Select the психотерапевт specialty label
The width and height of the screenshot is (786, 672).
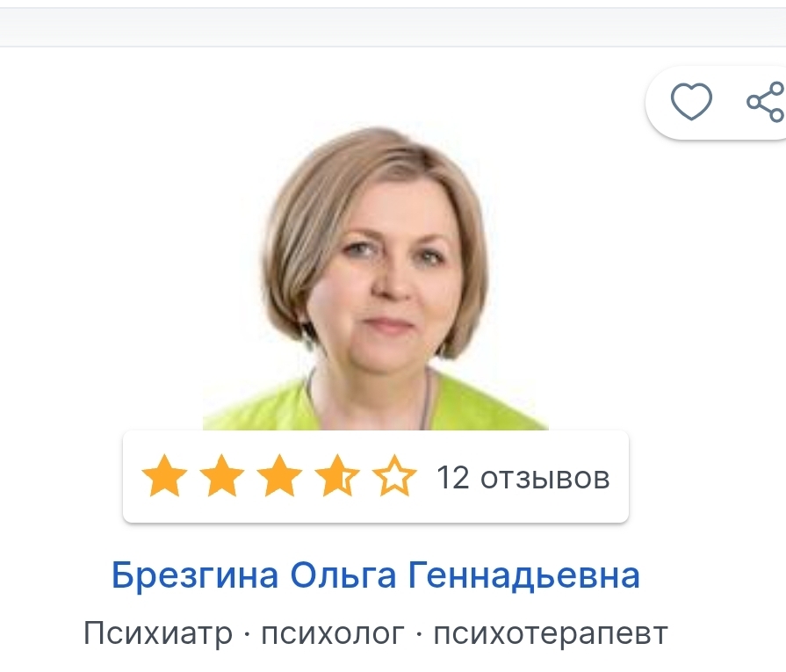(551, 634)
